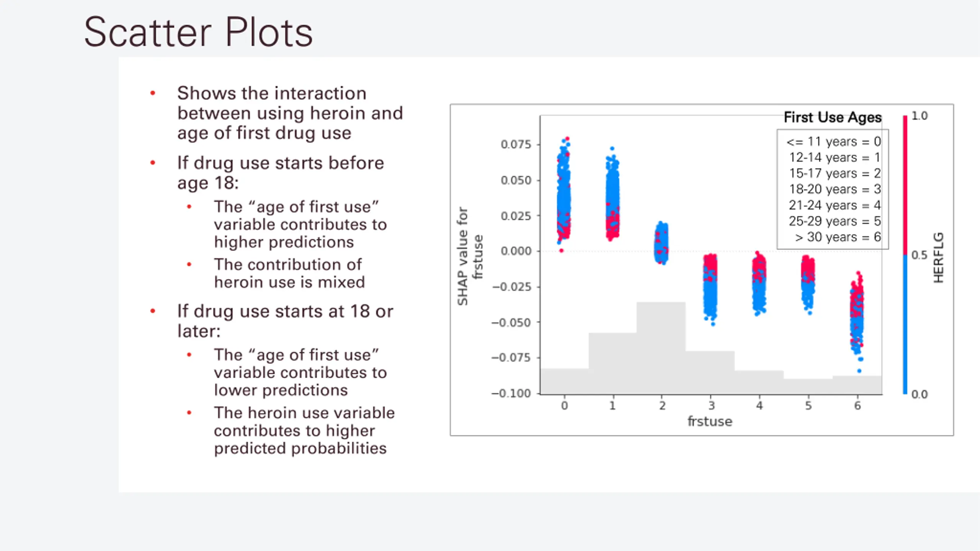Click the bullet "Shows the interaction between using heroin"
The height and width of the screenshot is (551, 980).
(x=290, y=113)
